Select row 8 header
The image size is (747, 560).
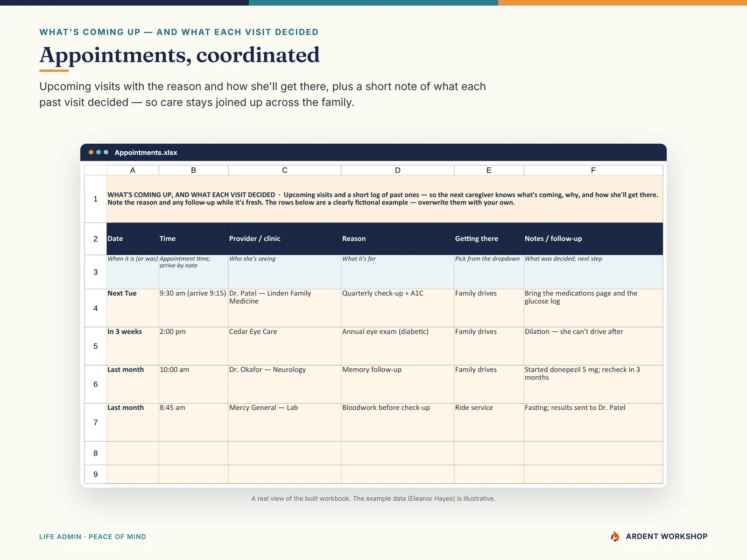(96, 453)
